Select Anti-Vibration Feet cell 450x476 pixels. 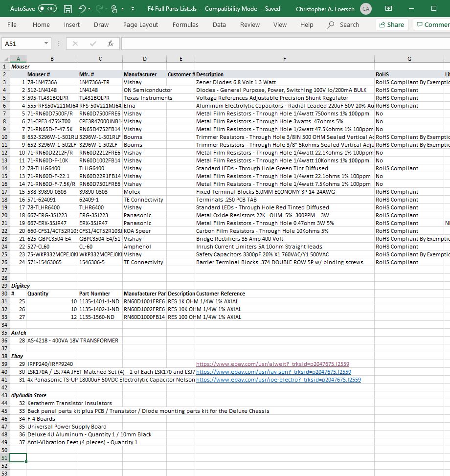[x=52, y=442]
